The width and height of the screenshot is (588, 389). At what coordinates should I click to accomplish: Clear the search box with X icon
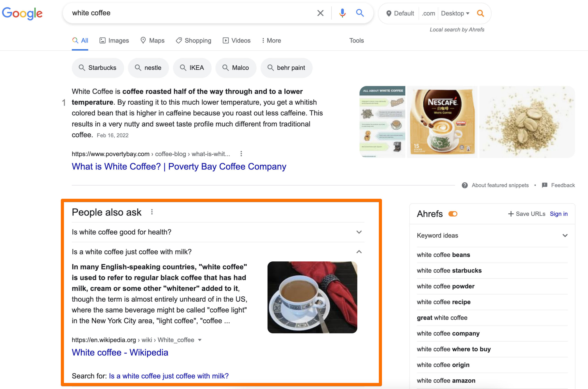pos(320,13)
